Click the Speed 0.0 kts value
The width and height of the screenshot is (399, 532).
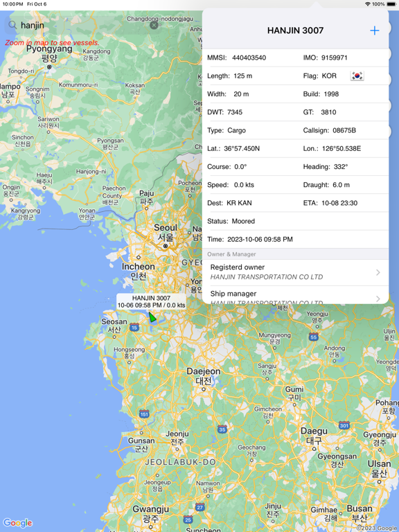click(x=244, y=185)
